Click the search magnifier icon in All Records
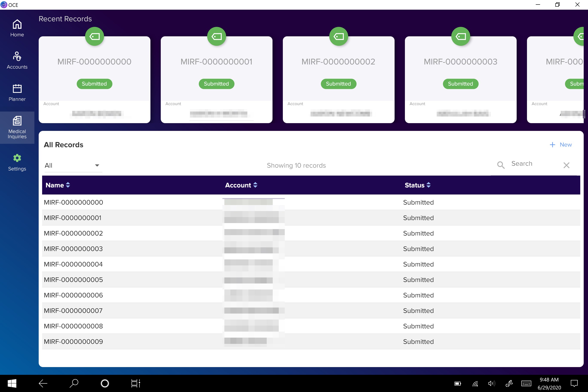Viewport: 588px width, 392px height. click(501, 165)
